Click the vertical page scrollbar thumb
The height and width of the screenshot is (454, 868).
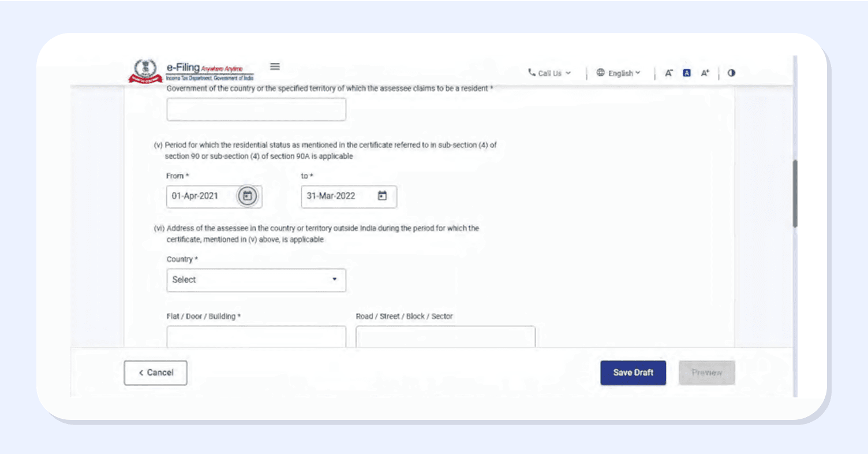coord(795,193)
